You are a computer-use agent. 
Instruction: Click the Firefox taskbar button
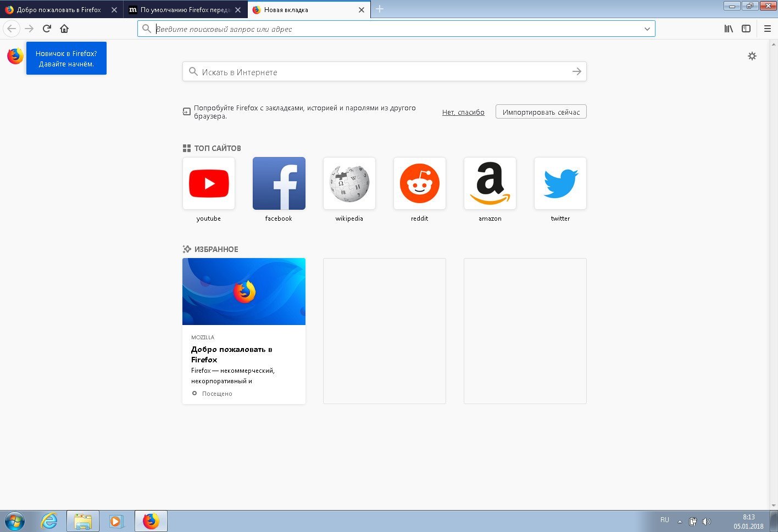151,520
